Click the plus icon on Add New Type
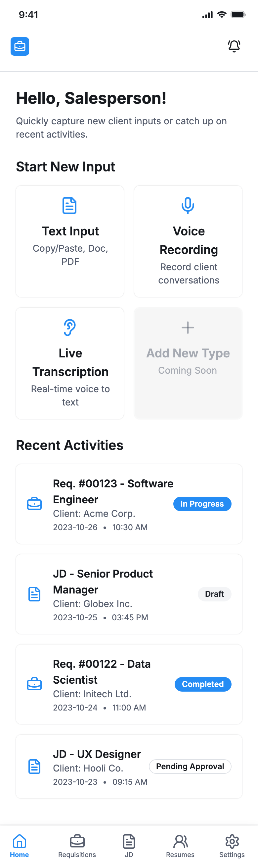 (187, 327)
